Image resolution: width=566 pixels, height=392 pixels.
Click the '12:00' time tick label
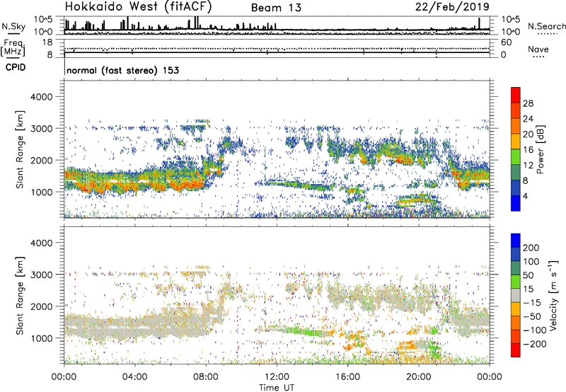277,377
